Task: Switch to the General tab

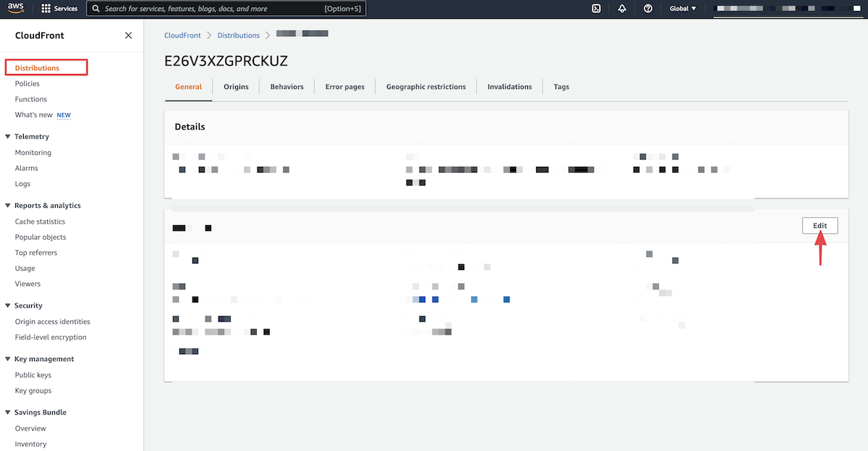Action: [188, 87]
